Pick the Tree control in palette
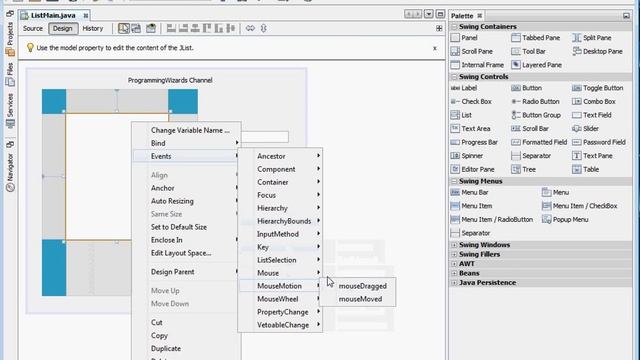This screenshot has width=640, height=360. pyautogui.click(x=523, y=169)
